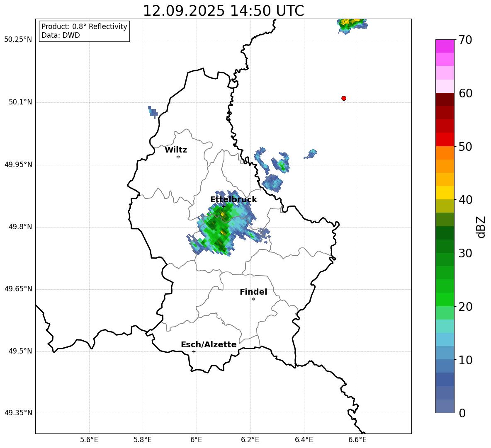
Task: Click the 49.95°N latitude label
Action: tap(18, 164)
